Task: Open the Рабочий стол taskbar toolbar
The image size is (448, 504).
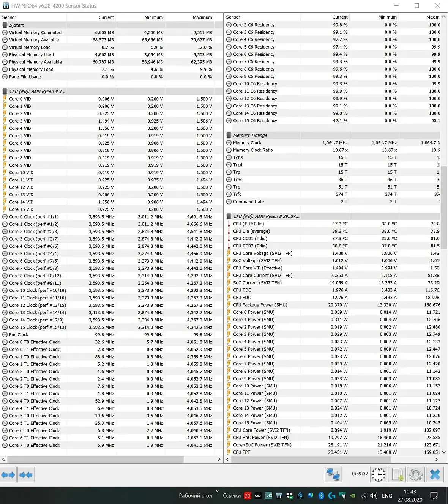Action: 196,495
